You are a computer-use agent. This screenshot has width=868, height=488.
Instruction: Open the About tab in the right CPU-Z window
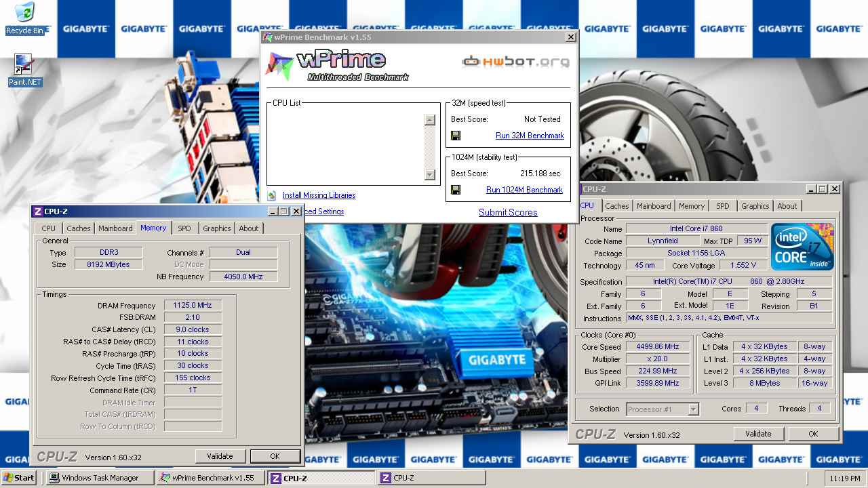(x=787, y=206)
